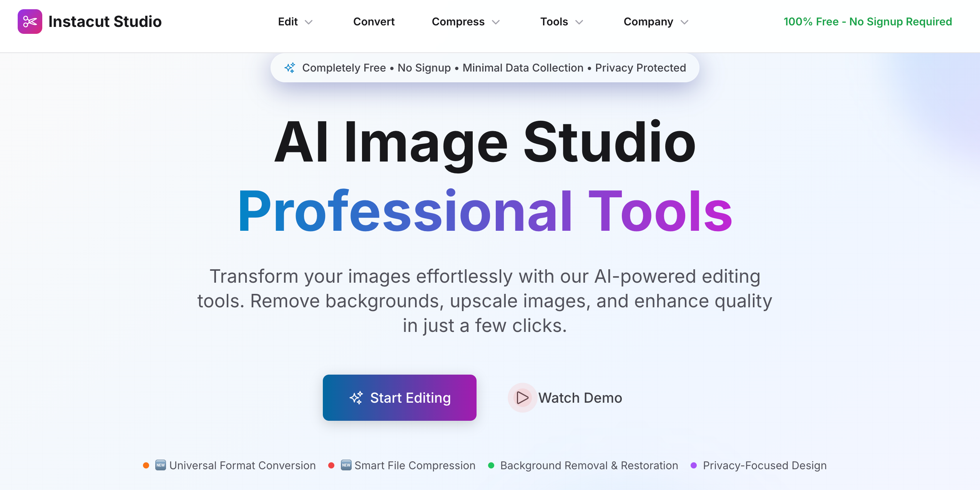Click the NEW badge beside Smart File Compression
This screenshot has height=490, width=980.
click(345, 465)
